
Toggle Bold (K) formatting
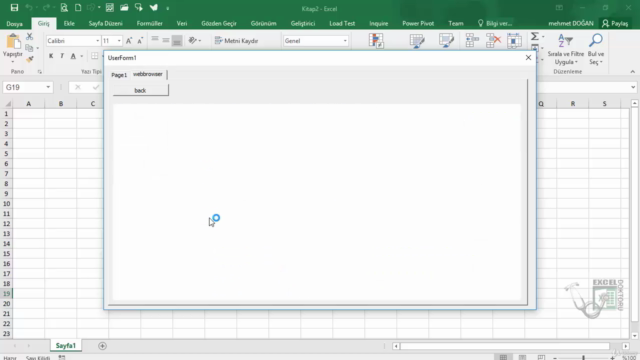click(51, 56)
